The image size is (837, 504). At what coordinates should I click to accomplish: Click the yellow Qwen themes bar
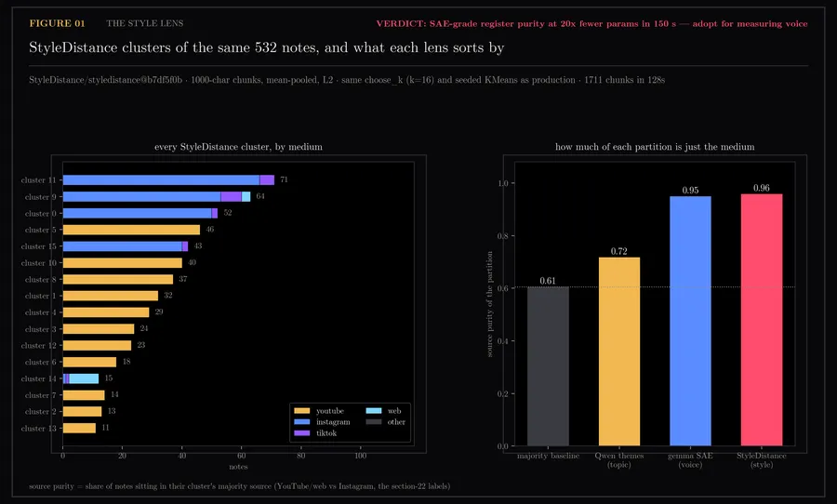coord(619,351)
